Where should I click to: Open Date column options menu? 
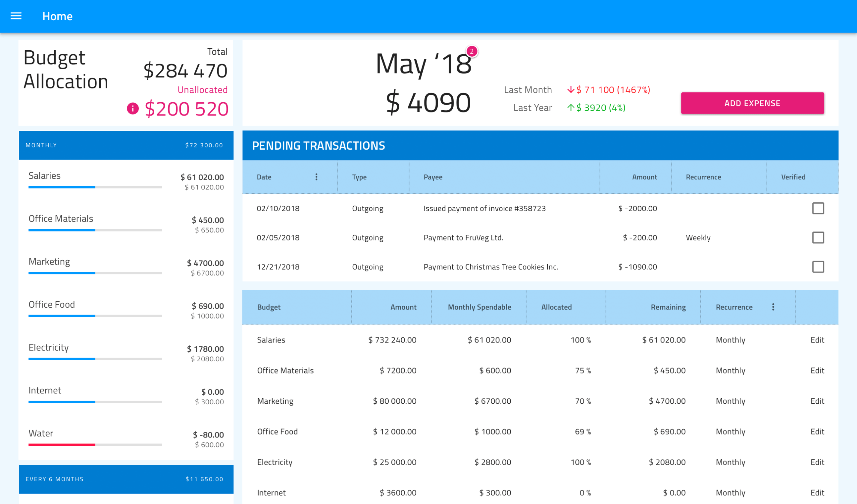point(316,177)
